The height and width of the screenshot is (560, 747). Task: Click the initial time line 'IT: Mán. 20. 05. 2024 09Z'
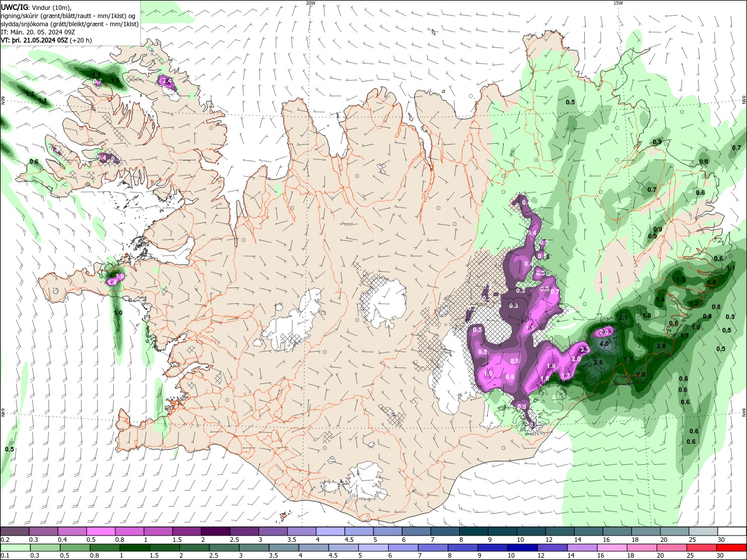click(x=37, y=32)
